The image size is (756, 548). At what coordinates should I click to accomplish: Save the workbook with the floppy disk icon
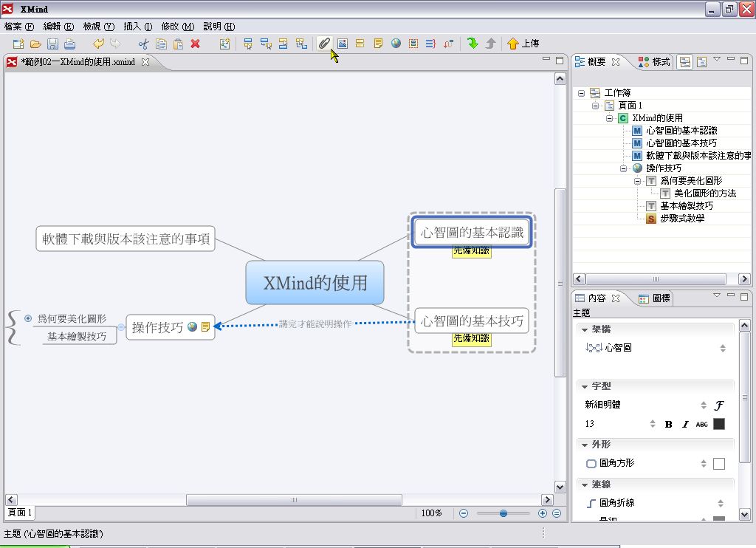coord(52,44)
